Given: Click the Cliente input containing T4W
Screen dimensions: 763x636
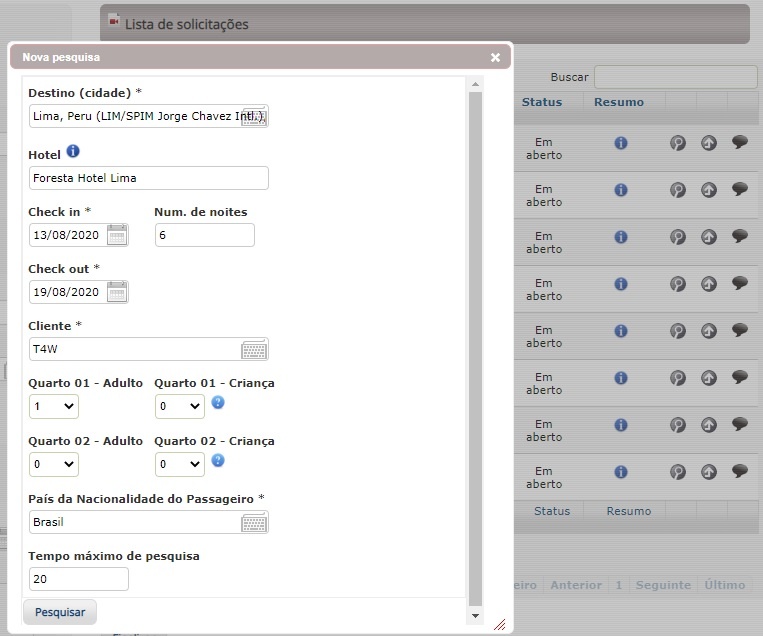Looking at the screenshot, I should pyautogui.click(x=149, y=349).
